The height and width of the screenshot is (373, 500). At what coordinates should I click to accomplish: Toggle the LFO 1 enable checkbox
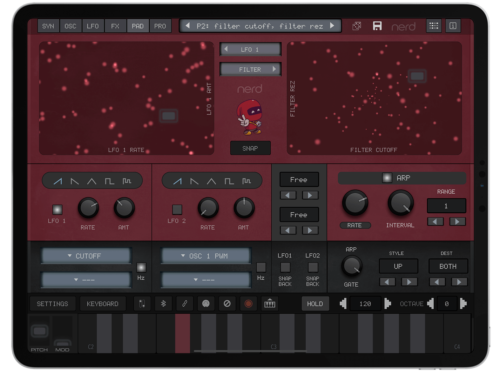pyautogui.click(x=57, y=209)
